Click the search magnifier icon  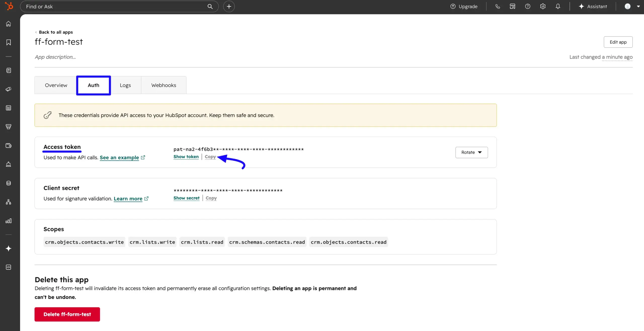[x=210, y=7]
